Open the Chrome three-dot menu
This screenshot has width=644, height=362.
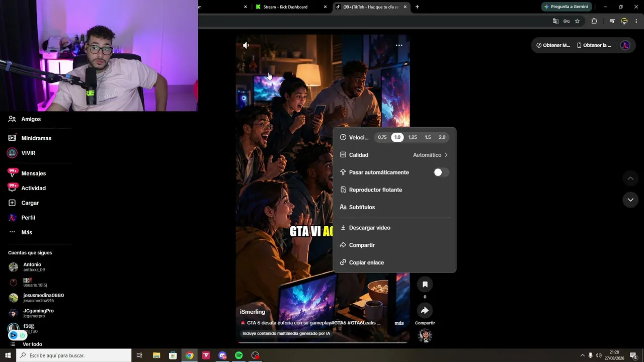pos(636,21)
